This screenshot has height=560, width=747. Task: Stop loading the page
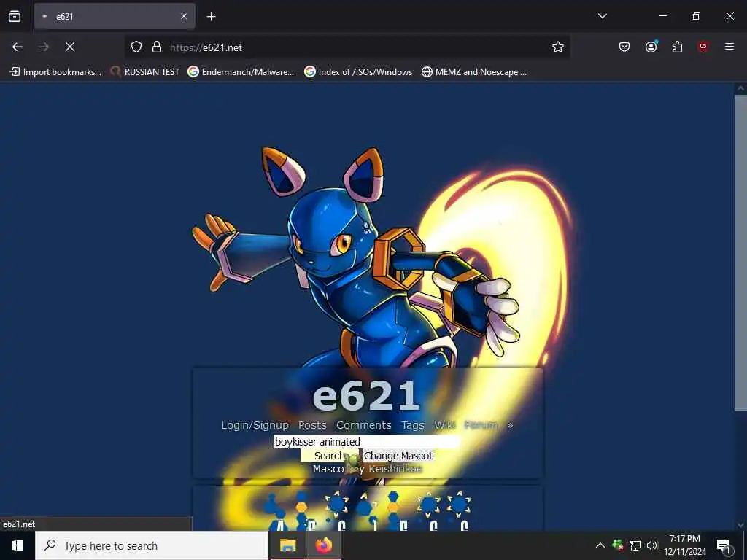[x=70, y=47]
